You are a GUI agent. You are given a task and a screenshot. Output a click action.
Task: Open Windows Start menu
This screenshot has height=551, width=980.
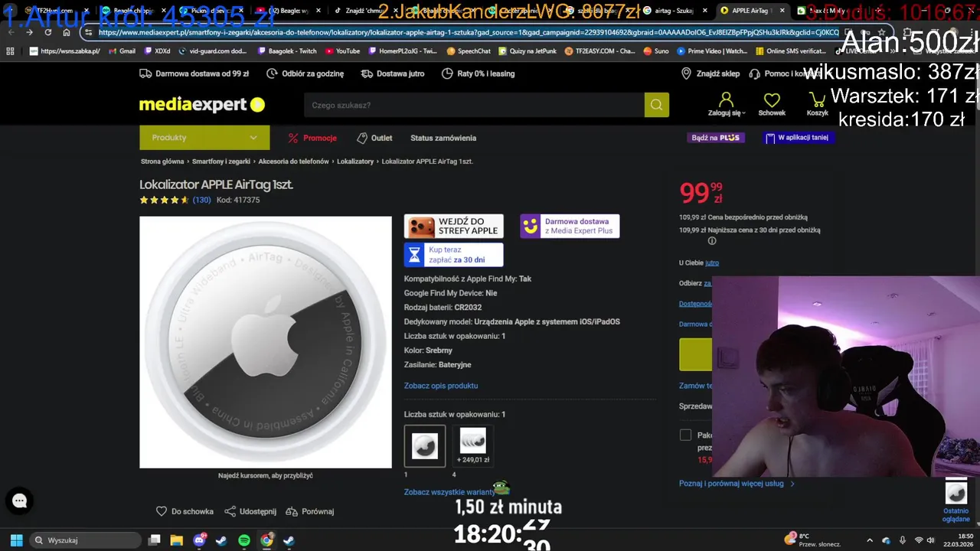pyautogui.click(x=16, y=540)
